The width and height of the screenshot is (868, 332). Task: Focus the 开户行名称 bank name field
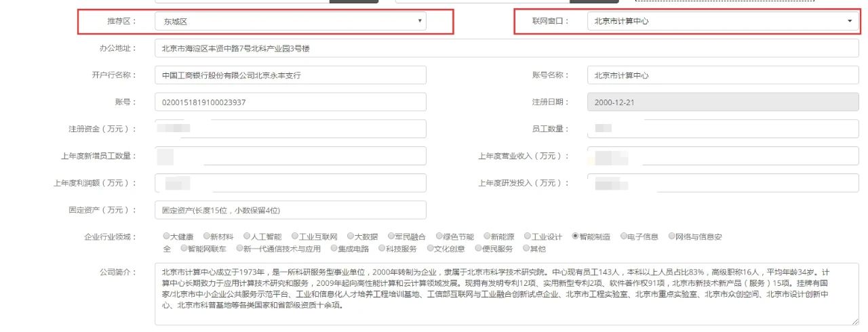point(290,75)
